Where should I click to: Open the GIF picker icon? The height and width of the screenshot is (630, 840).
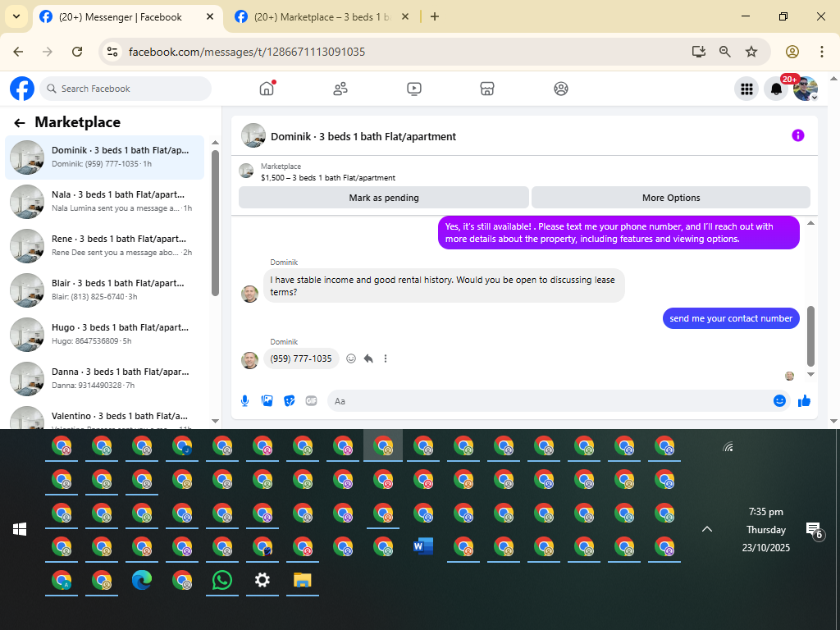(x=311, y=400)
